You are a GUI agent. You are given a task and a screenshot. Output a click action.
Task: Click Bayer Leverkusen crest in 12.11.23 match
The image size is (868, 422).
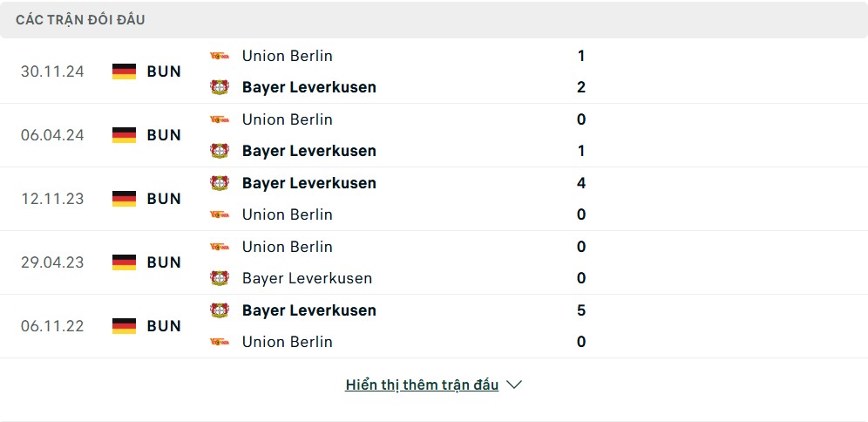[x=220, y=183]
